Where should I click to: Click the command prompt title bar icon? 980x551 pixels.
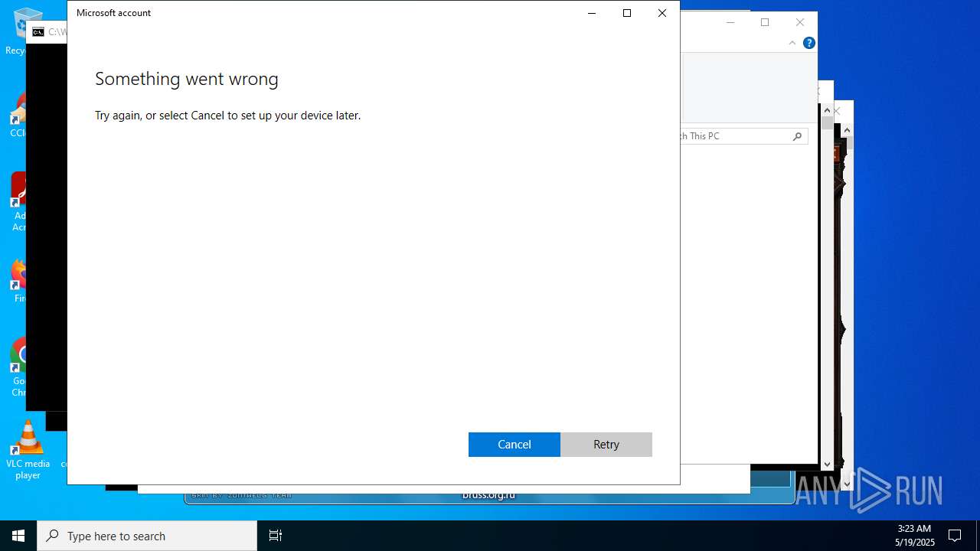click(x=38, y=32)
